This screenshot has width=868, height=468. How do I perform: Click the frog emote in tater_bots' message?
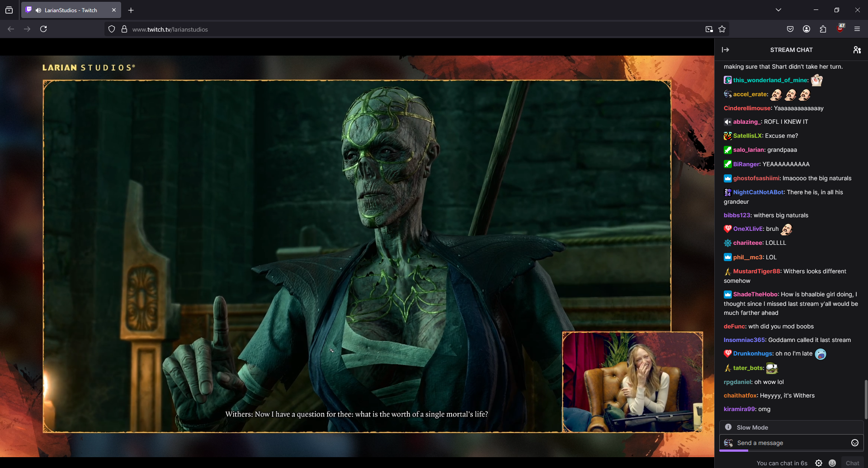772,368
